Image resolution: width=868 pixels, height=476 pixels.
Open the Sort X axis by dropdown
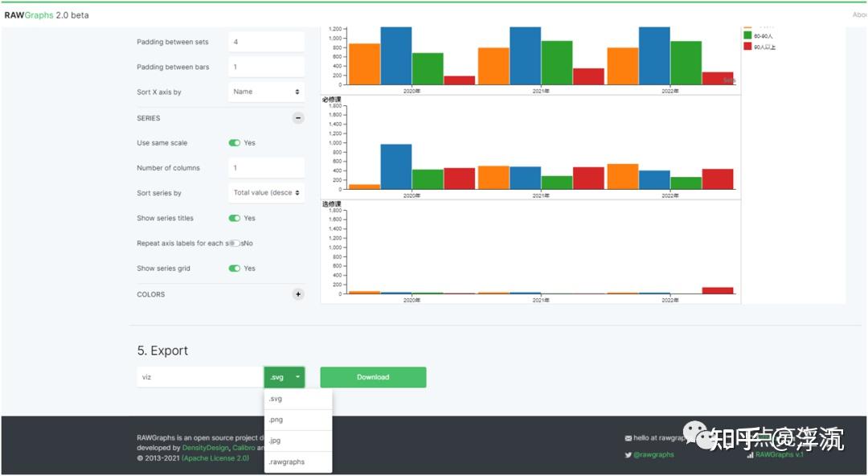pos(266,92)
